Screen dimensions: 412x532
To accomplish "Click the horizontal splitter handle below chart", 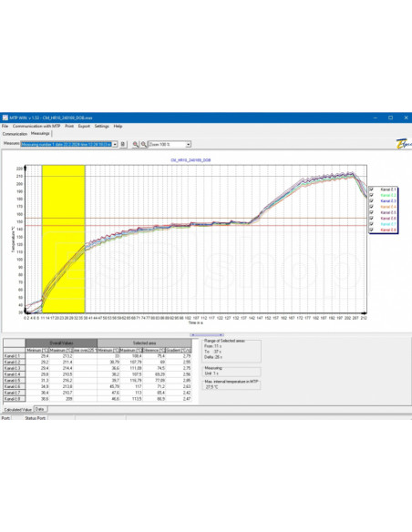I will click(207, 335).
